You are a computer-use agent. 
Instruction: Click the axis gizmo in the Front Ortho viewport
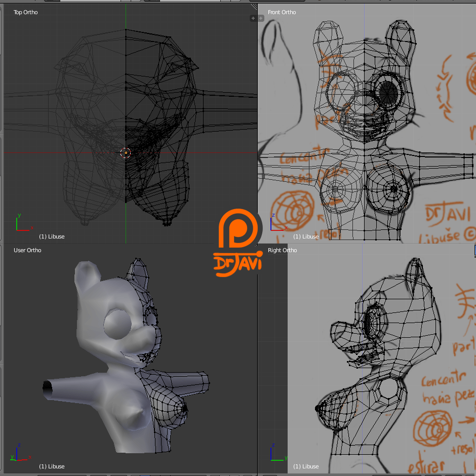tap(278, 222)
